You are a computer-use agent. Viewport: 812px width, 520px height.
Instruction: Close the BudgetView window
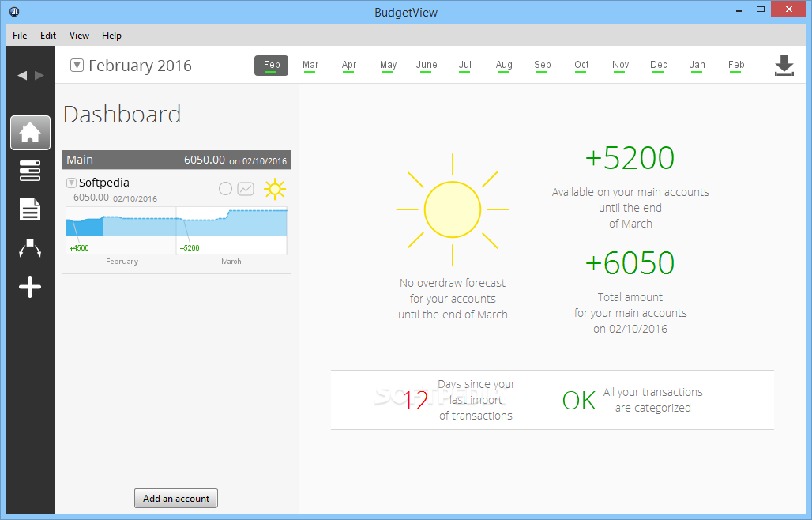788,9
